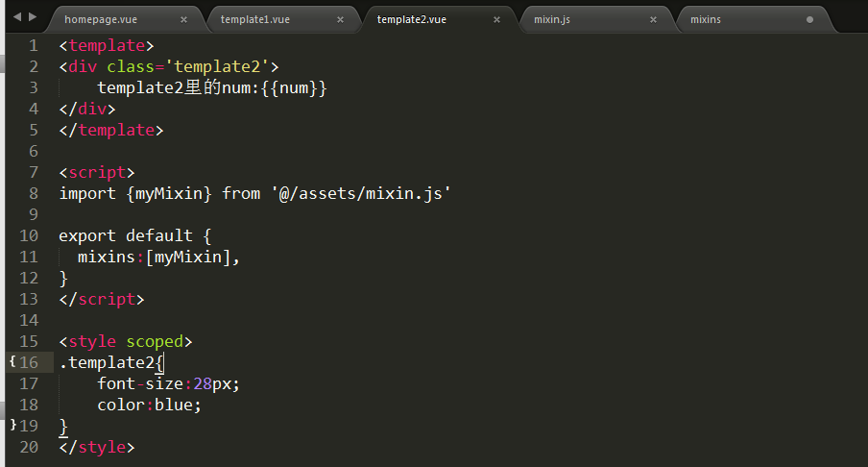Close the homepage.vue tab
This screenshot has width=868, height=467.
(x=183, y=19)
